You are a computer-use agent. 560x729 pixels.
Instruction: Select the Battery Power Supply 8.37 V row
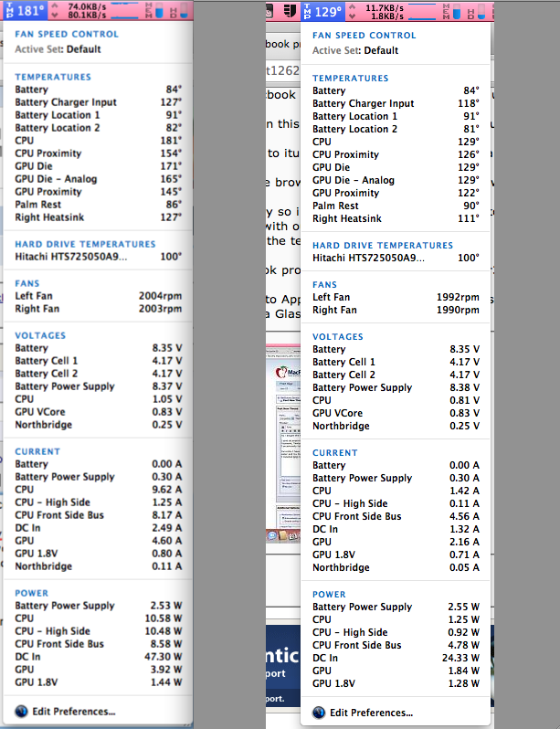point(98,386)
